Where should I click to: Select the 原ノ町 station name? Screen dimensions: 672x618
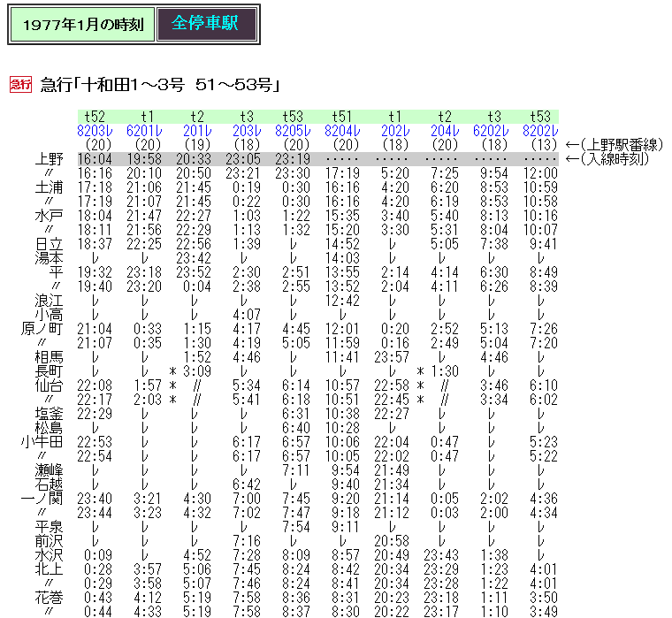pos(42,329)
